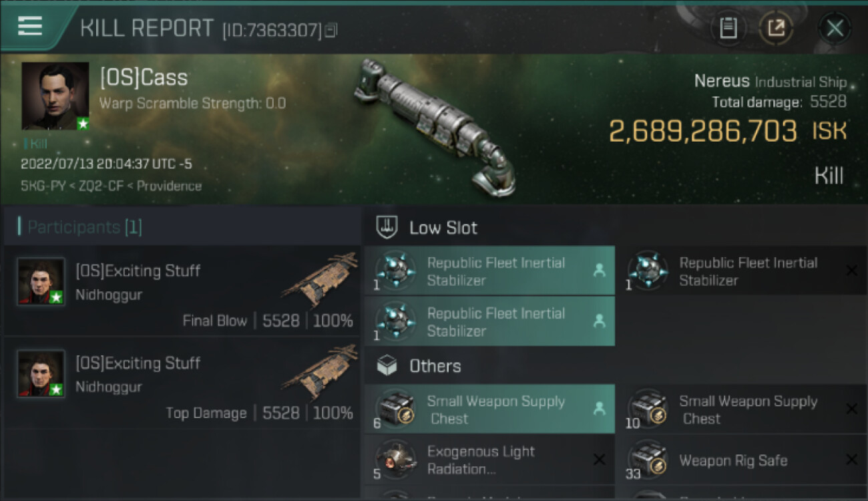Close the kill report window
Viewport: 868px width, 501px height.
835,28
